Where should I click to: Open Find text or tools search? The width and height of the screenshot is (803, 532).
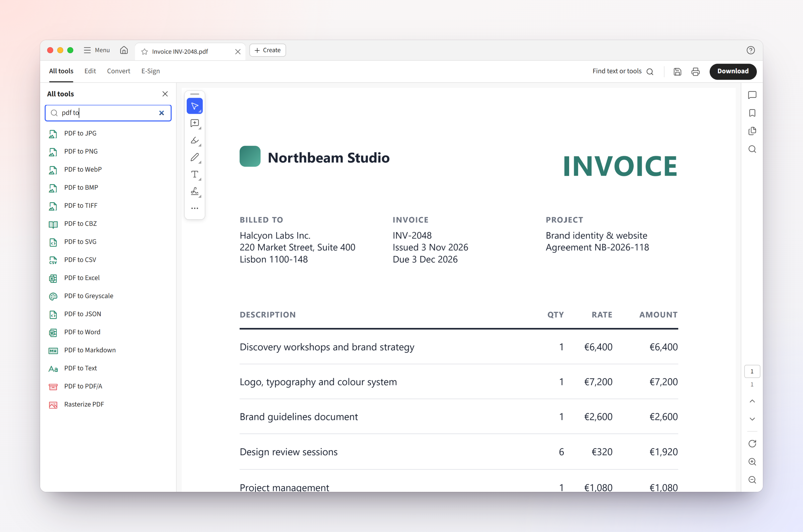pyautogui.click(x=623, y=71)
